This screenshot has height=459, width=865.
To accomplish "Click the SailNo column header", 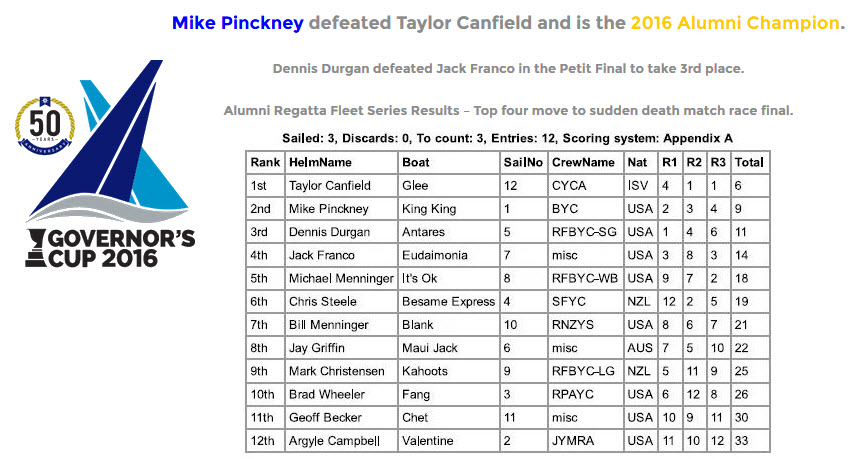I will tap(523, 161).
